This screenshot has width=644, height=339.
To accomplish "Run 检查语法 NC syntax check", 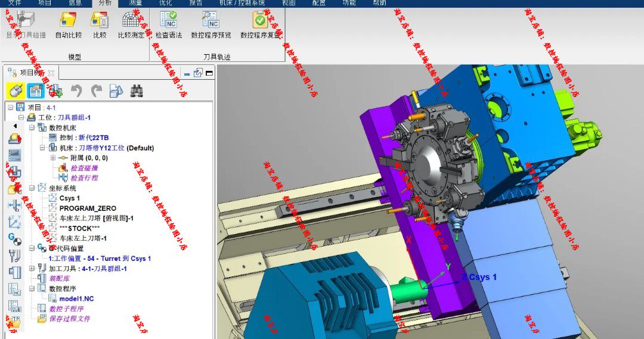I will coord(168,24).
